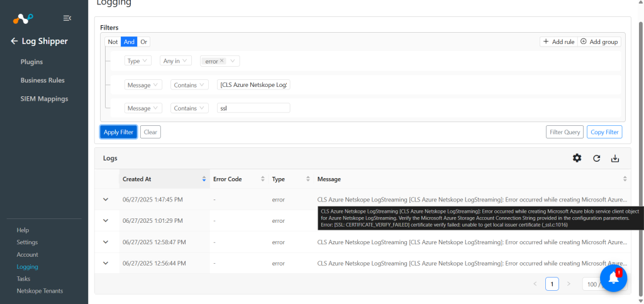Toggle the Not operator
The height and width of the screenshot is (304, 644).
click(113, 42)
